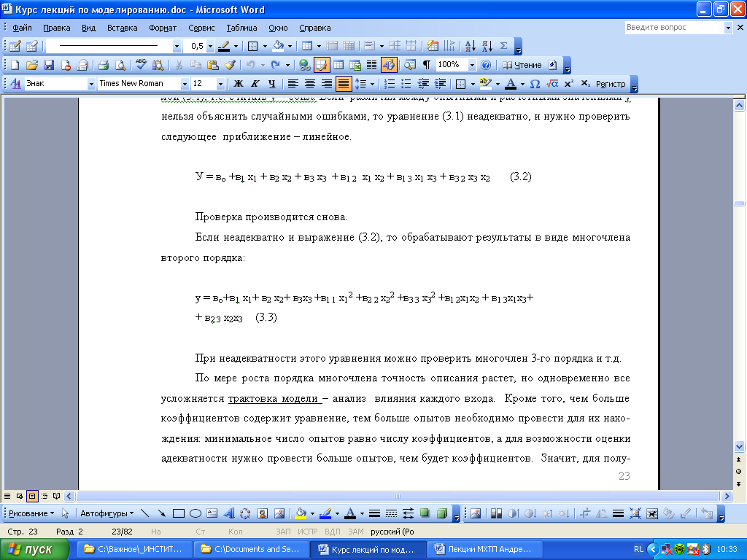747x560 pixels.
Task: Open the Файл menu
Action: [x=22, y=28]
